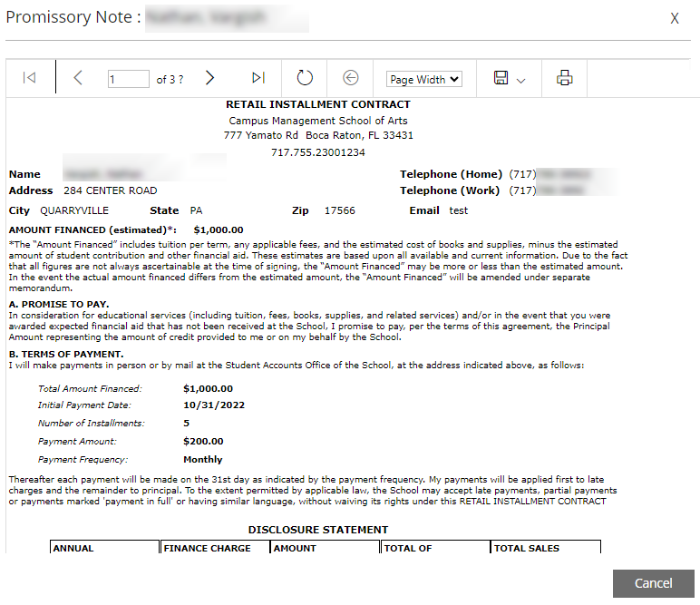The width and height of the screenshot is (700, 605).
Task: Advance to the next page
Action: point(209,78)
